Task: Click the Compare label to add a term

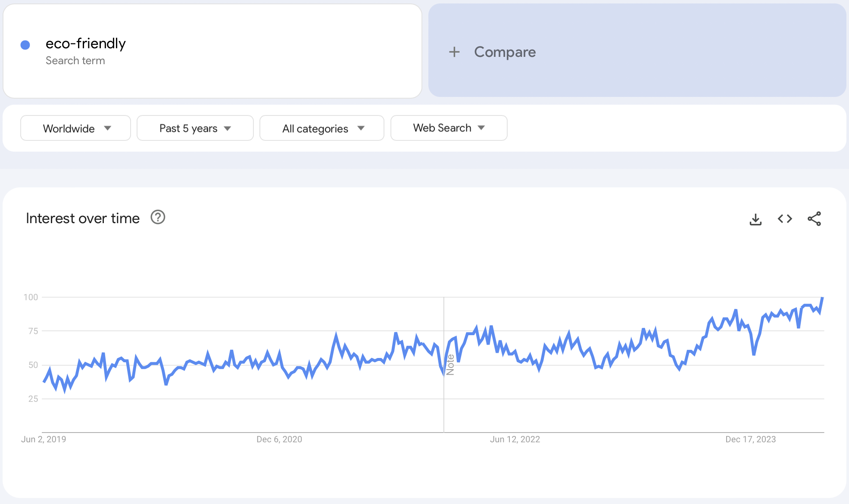Action: click(505, 52)
